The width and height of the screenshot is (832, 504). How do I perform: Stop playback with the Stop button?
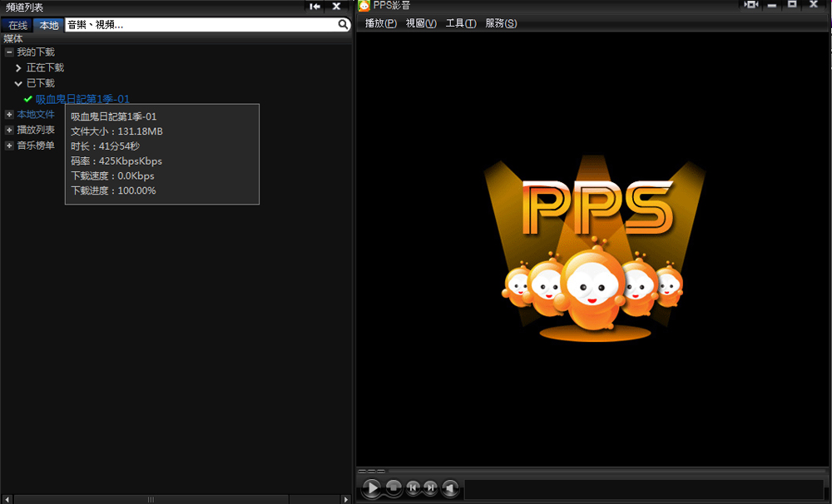pyautogui.click(x=394, y=487)
